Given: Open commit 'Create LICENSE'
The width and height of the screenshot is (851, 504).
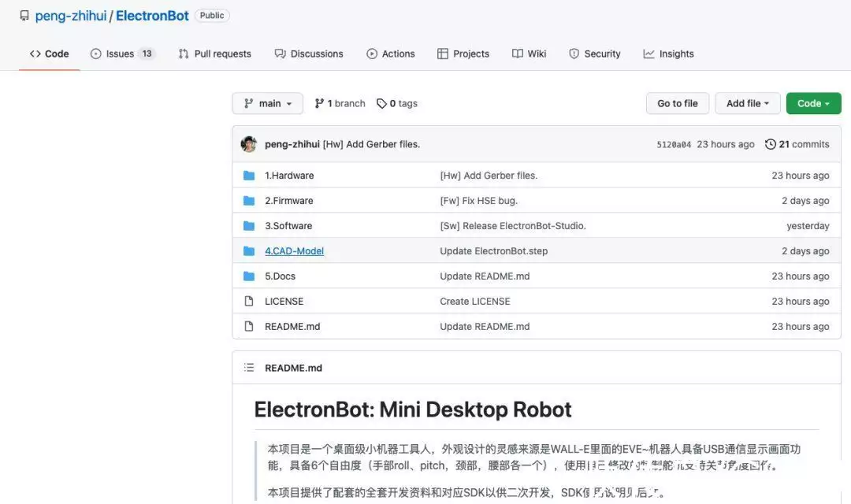Looking at the screenshot, I should coord(475,301).
